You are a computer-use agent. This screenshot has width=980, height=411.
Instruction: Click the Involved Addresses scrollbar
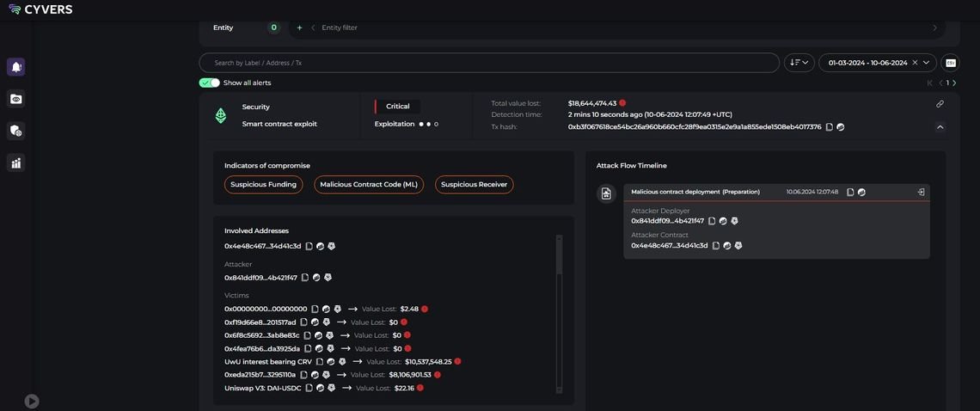pos(560,314)
